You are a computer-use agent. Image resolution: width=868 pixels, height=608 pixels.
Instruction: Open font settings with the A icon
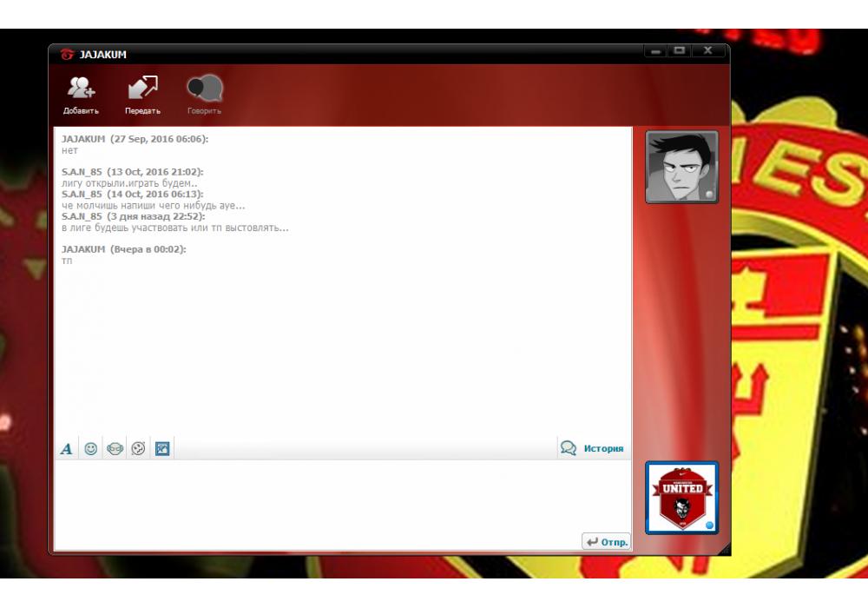66,449
